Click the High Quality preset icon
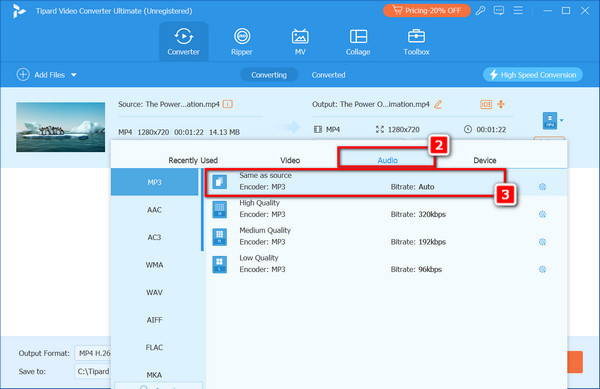Screen dimensions: 600x389 tap(220, 210)
